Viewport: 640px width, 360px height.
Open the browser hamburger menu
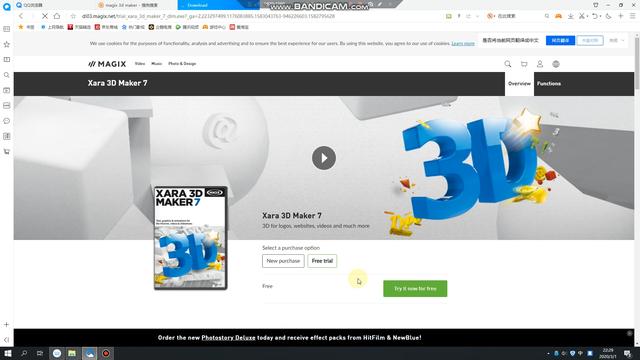(x=633, y=16)
